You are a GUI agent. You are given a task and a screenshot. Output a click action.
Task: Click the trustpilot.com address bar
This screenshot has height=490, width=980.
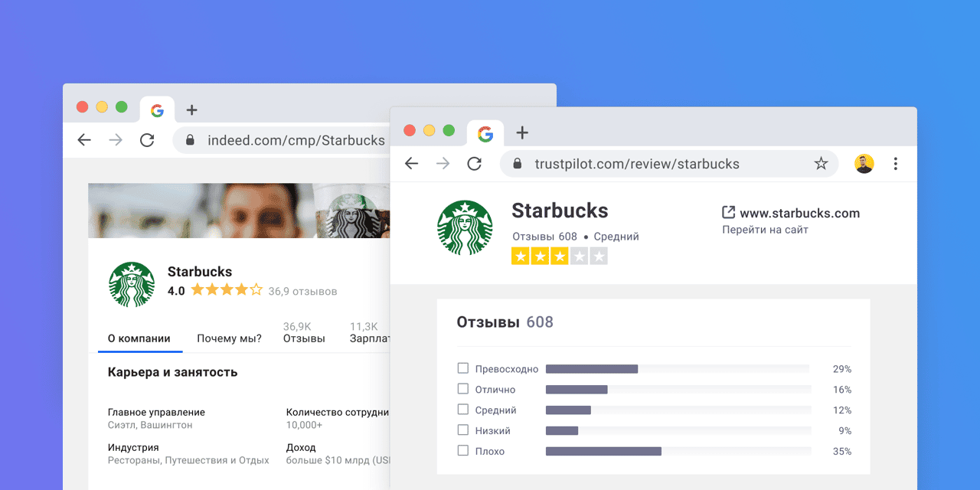[x=669, y=164]
